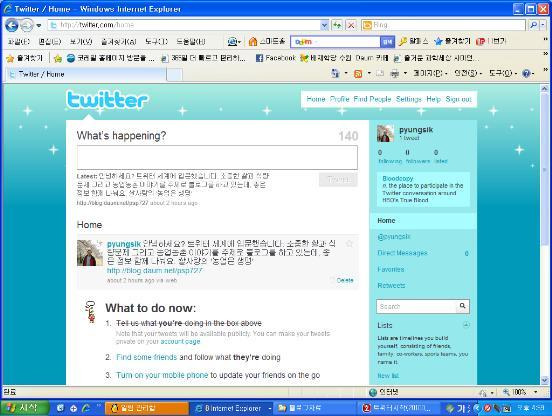Click the address bar with twitter.com

pos(184,25)
